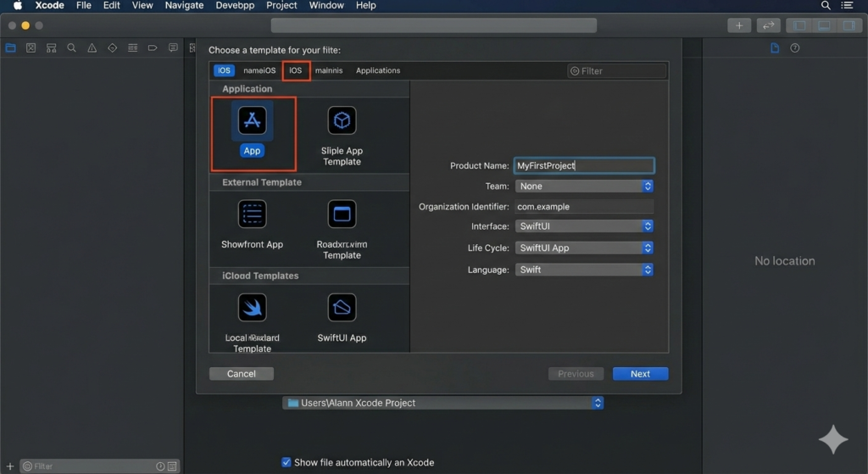Open the Team dropdown
Image resolution: width=868 pixels, height=474 pixels.
pyautogui.click(x=584, y=186)
